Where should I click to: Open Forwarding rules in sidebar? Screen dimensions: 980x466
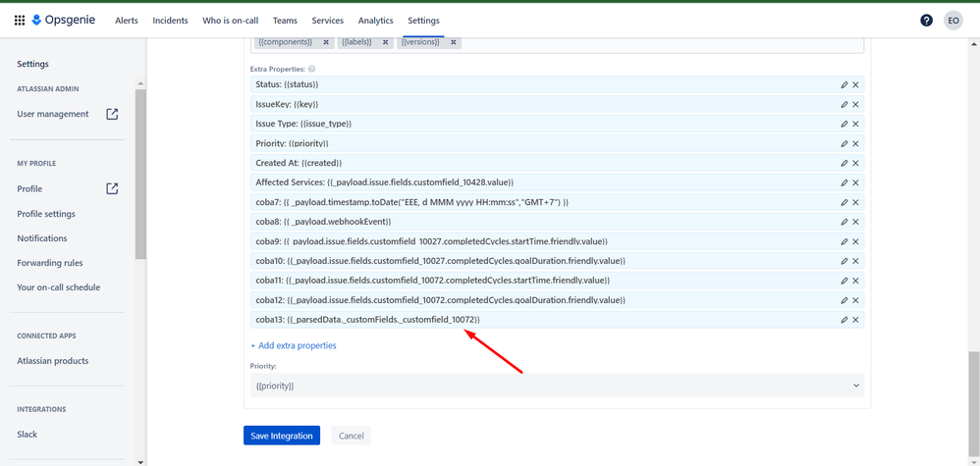tap(50, 263)
